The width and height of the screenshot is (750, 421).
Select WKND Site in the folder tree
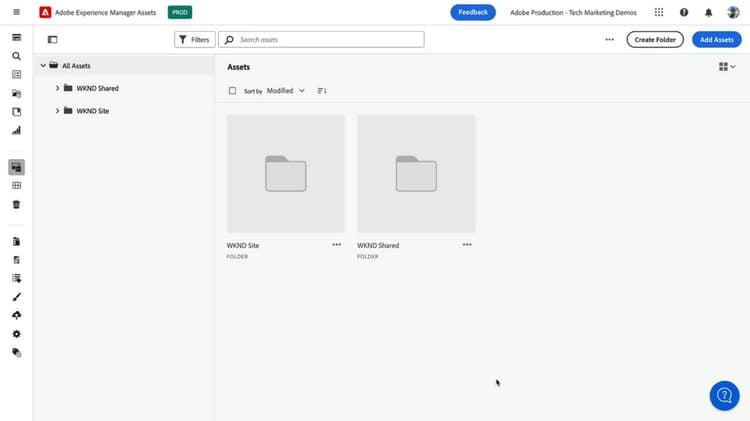(x=93, y=111)
